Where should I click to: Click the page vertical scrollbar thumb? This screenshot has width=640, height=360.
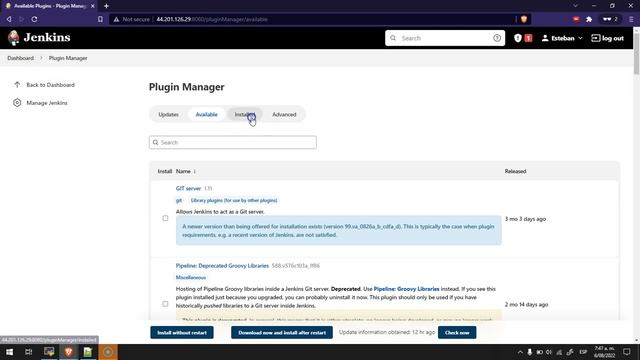click(x=636, y=54)
